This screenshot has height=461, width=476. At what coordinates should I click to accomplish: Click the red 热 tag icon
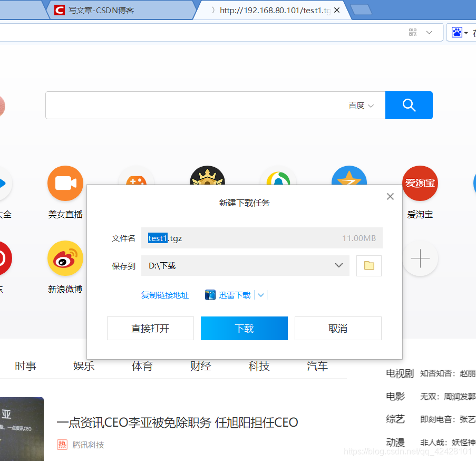click(62, 445)
